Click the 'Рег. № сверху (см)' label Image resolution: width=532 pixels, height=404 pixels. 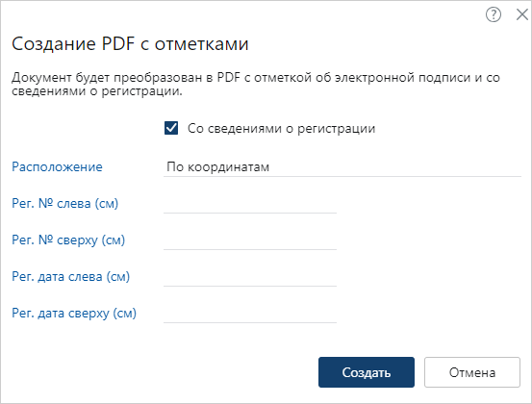[68, 240]
